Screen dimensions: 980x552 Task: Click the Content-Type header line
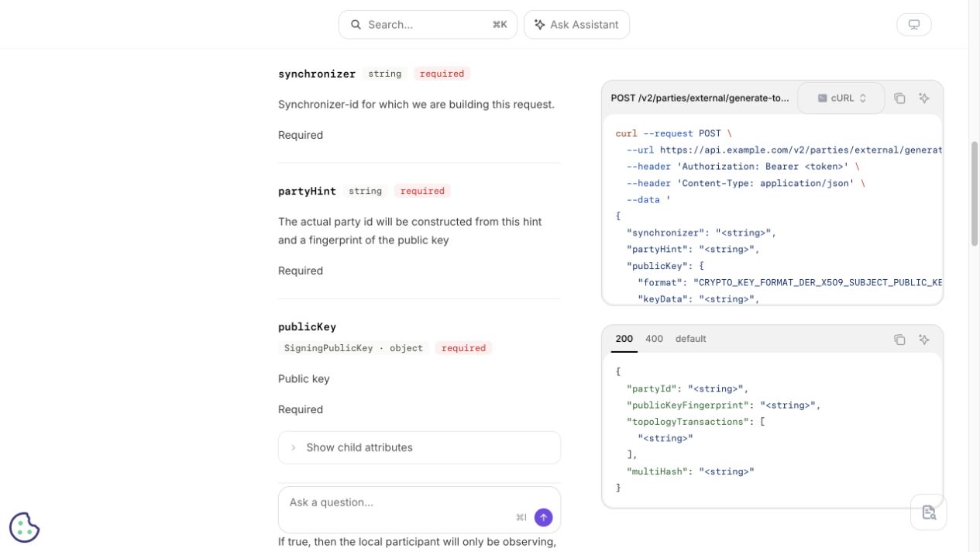pos(745,184)
